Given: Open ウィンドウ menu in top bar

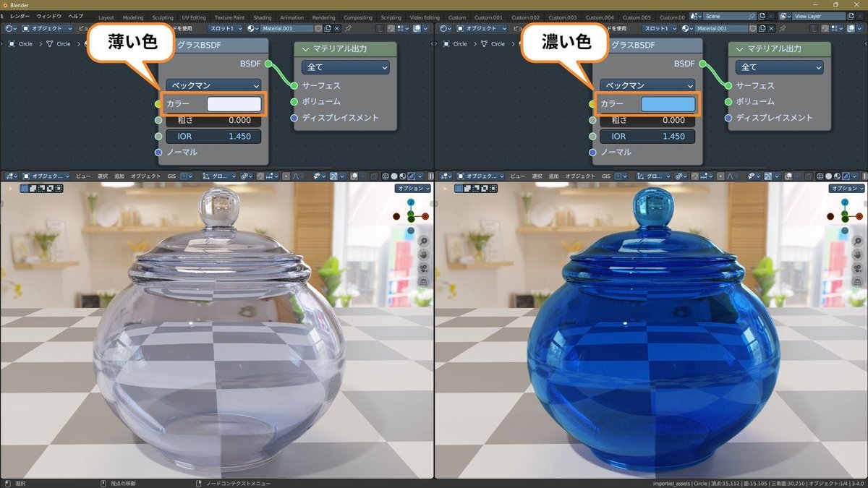Looking at the screenshot, I should pyautogui.click(x=49, y=16).
